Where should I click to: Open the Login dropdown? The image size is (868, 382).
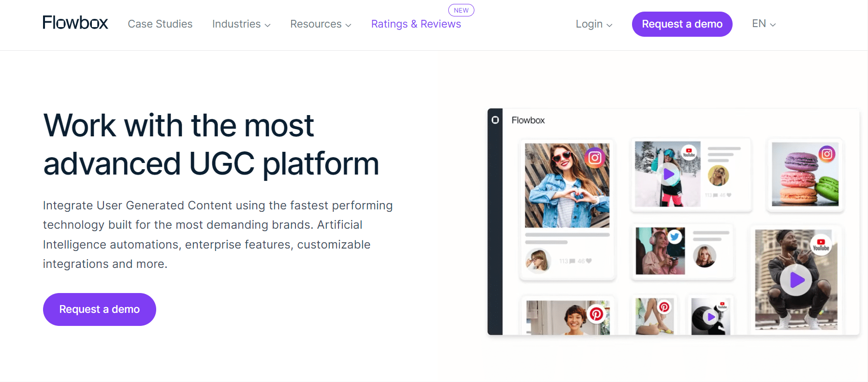pyautogui.click(x=593, y=24)
